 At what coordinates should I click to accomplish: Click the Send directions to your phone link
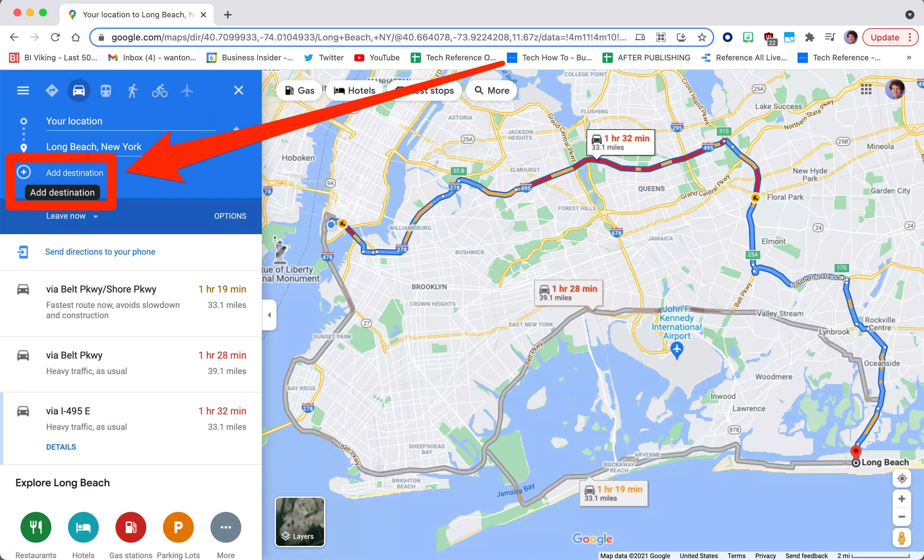(x=100, y=251)
